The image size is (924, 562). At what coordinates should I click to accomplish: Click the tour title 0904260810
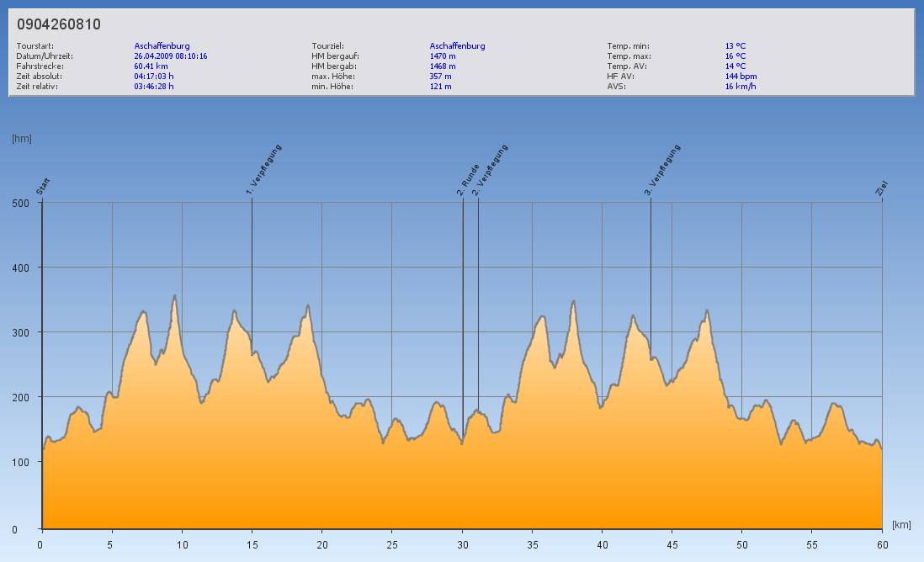59,24
